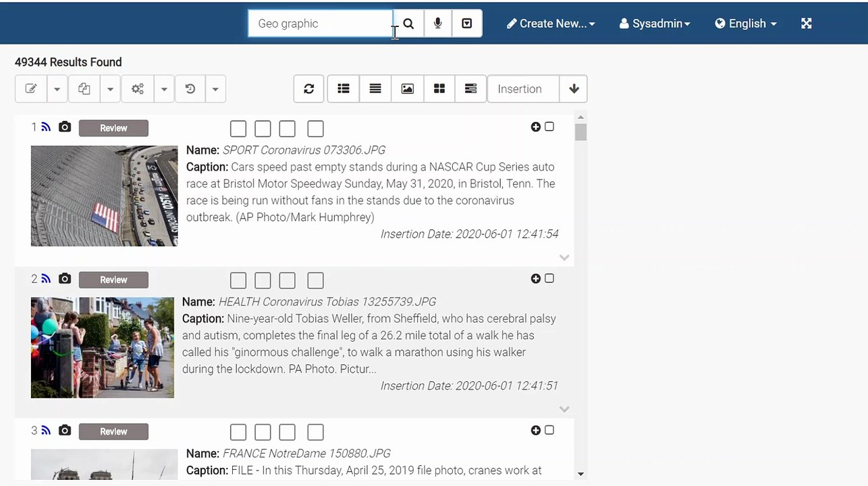Click "Insertion Date: 2020-06-01 12:41:54" text
868x486 pixels.
pyautogui.click(x=470, y=234)
